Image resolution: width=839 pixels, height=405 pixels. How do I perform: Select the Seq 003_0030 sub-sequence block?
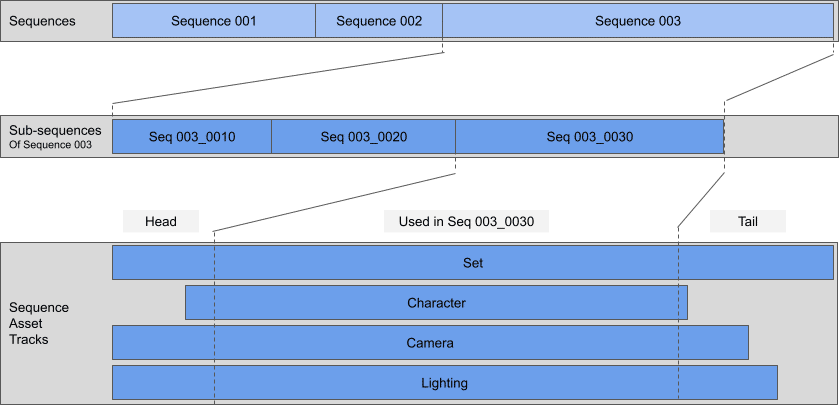589,137
